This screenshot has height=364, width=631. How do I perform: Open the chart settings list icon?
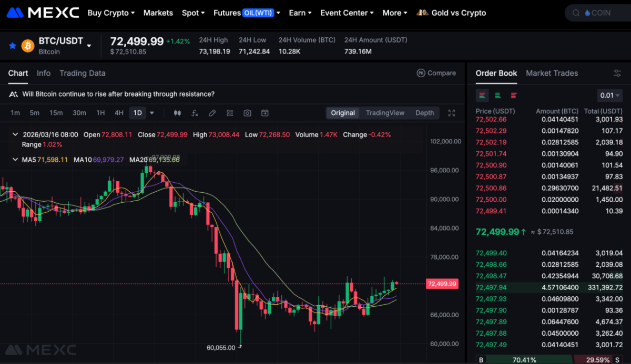[x=230, y=112]
